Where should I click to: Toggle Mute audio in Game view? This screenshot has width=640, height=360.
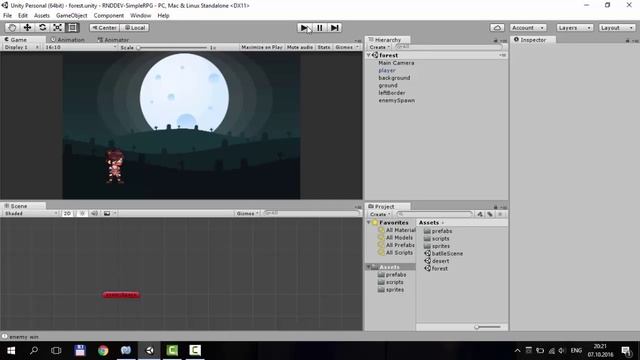[x=300, y=47]
